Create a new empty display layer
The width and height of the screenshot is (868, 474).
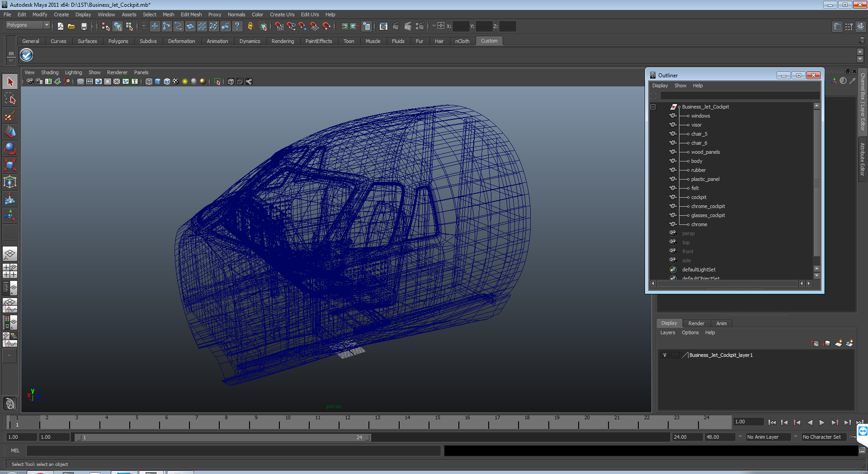click(838, 343)
